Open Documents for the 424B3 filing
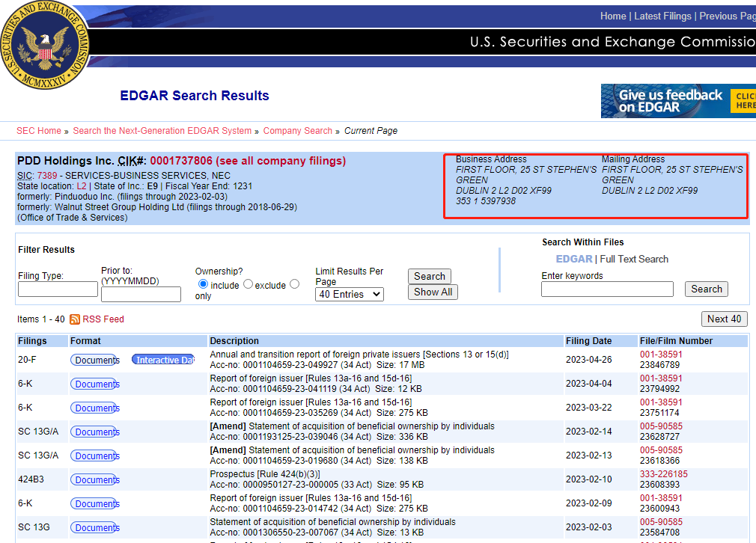 (95, 480)
